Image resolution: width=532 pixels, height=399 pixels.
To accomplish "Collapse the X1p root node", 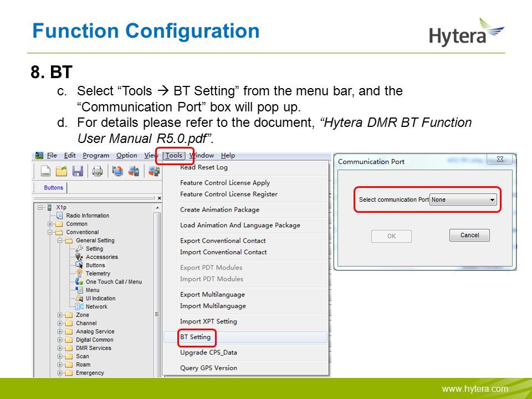I will 40,207.
